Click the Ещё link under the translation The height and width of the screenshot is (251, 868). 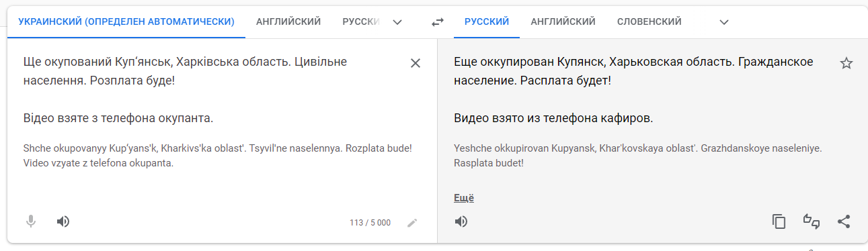(x=464, y=198)
